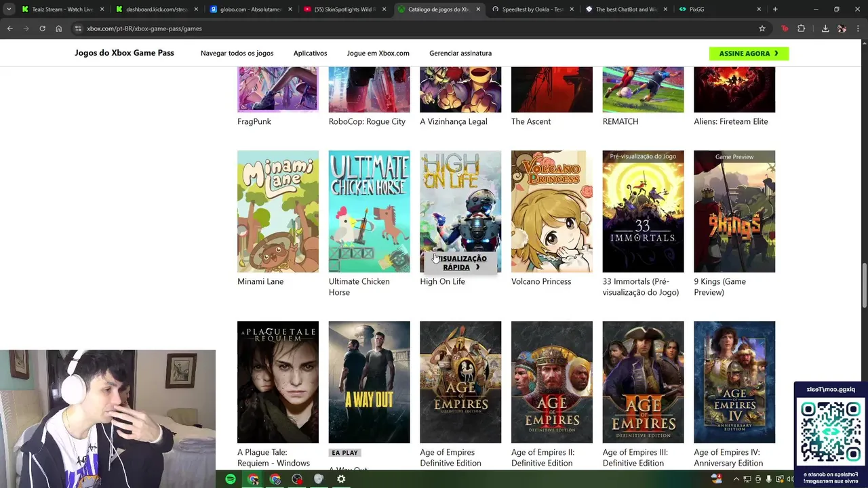Open Jogue em Xbox.com menu item
The image size is (868, 488).
click(378, 53)
